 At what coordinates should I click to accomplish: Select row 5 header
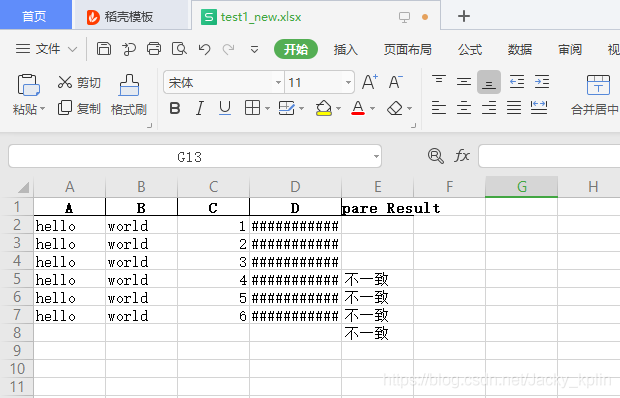(x=17, y=279)
